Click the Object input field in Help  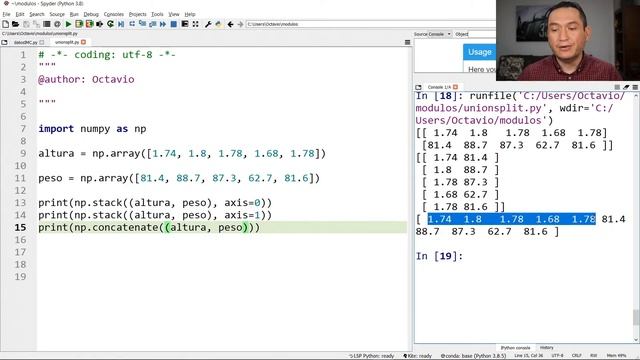point(482,34)
